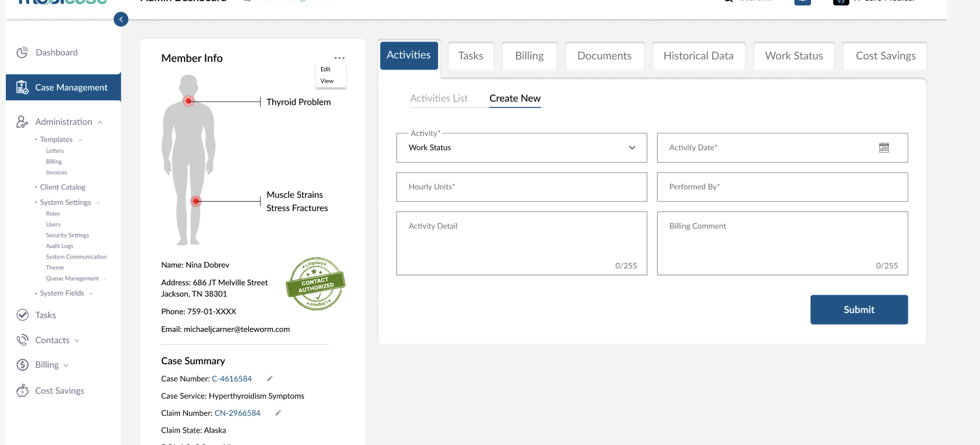Open the Activity dropdown showing Work Status

(x=521, y=148)
